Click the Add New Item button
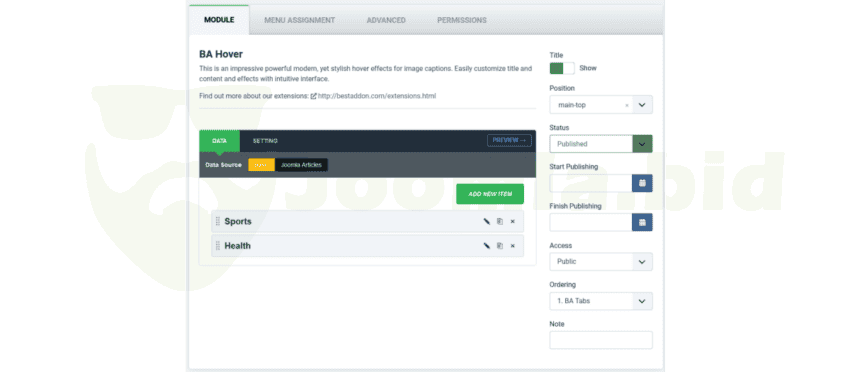 490,194
